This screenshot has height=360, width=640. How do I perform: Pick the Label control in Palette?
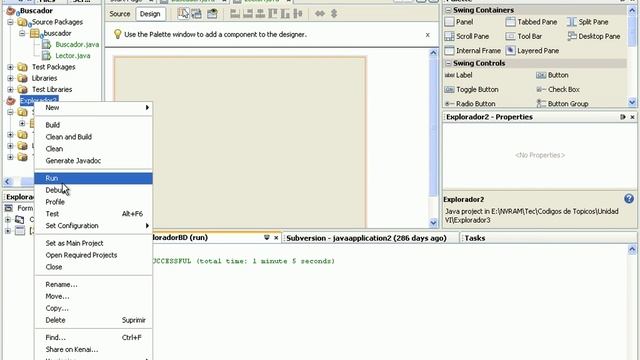pos(458,75)
